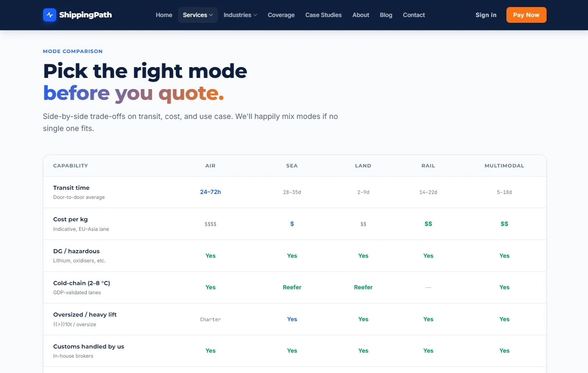Click the single $ sea cost value

point(292,224)
